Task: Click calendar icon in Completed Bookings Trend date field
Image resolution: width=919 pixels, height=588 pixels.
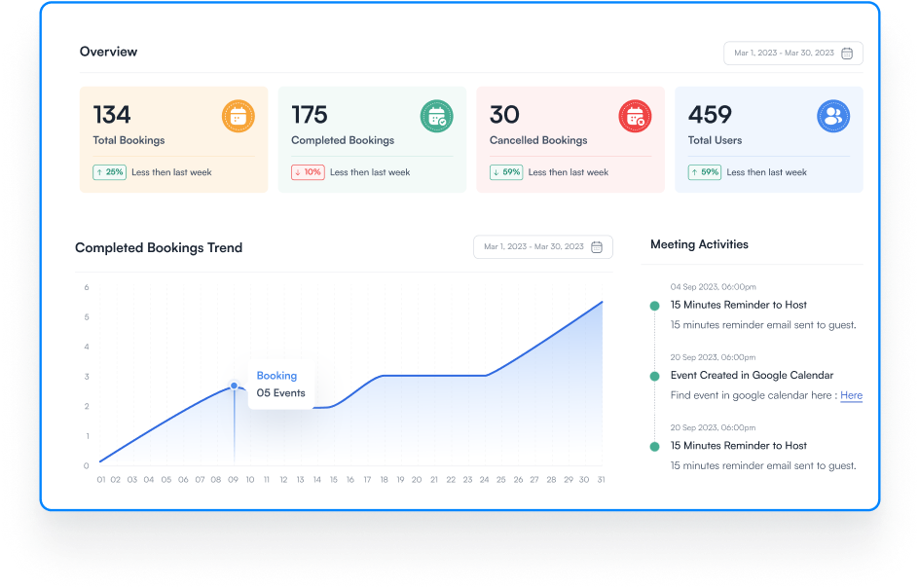Action: coord(597,247)
